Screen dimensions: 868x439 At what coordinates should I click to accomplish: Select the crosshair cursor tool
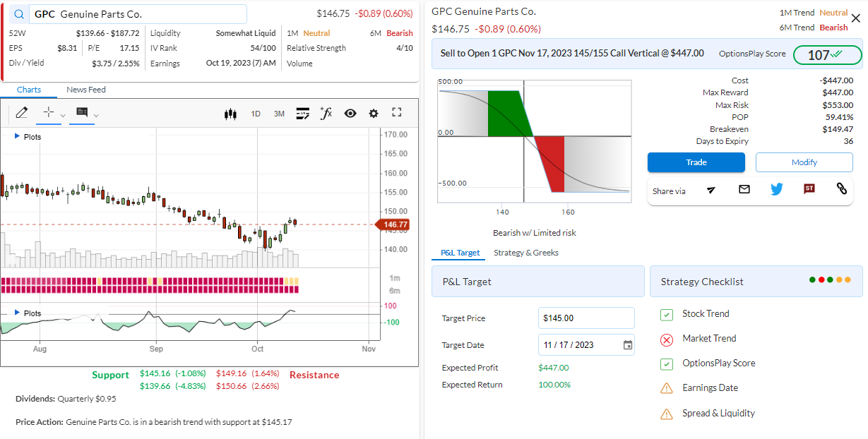click(48, 112)
